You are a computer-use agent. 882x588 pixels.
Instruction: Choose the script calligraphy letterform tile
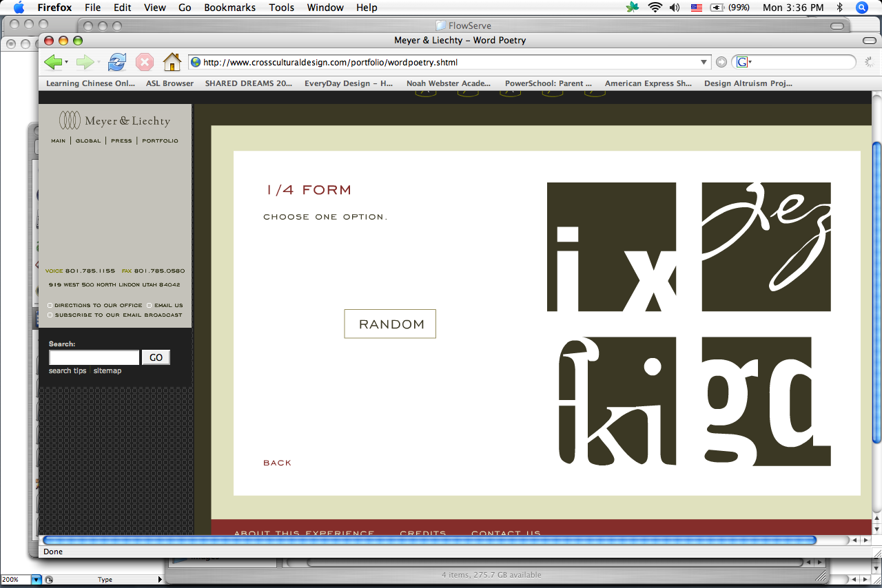click(x=766, y=246)
